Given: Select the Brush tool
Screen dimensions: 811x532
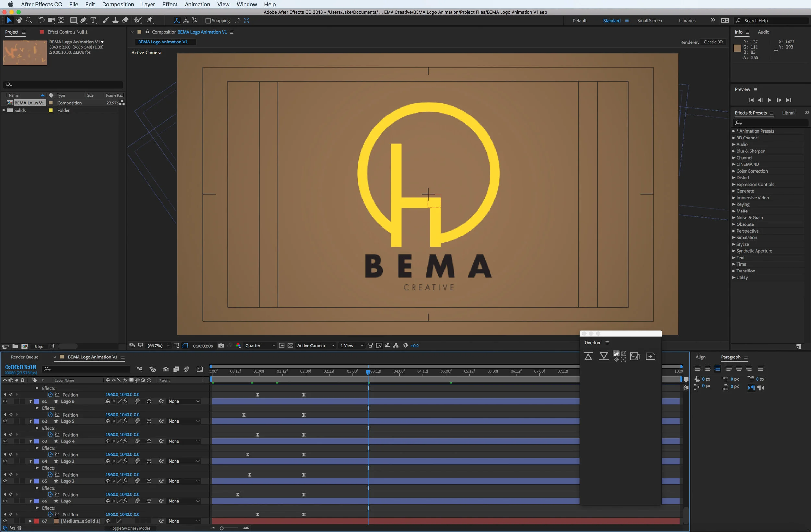Looking at the screenshot, I should pos(106,20).
